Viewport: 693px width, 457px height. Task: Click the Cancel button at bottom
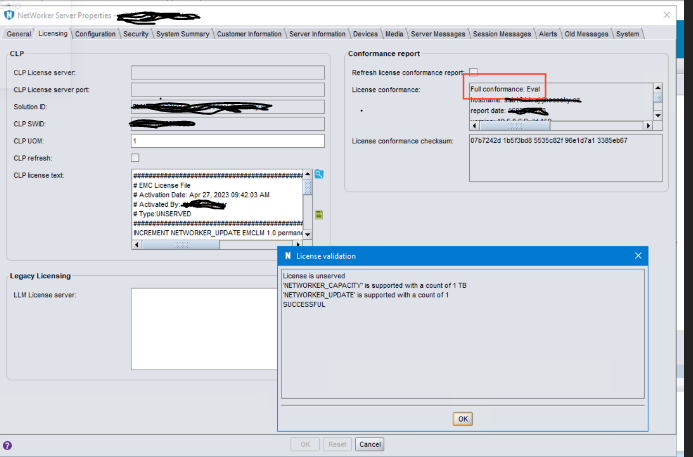pyautogui.click(x=370, y=444)
